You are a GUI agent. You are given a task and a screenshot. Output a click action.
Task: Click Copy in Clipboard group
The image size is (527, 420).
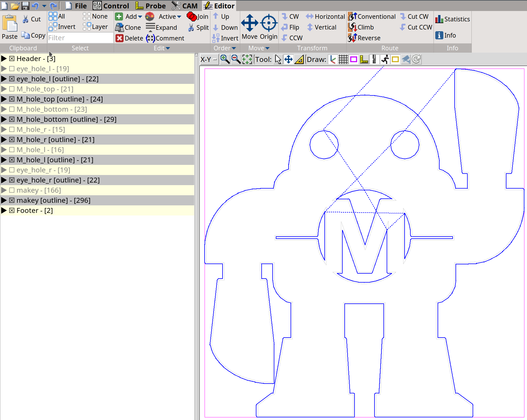pos(34,35)
